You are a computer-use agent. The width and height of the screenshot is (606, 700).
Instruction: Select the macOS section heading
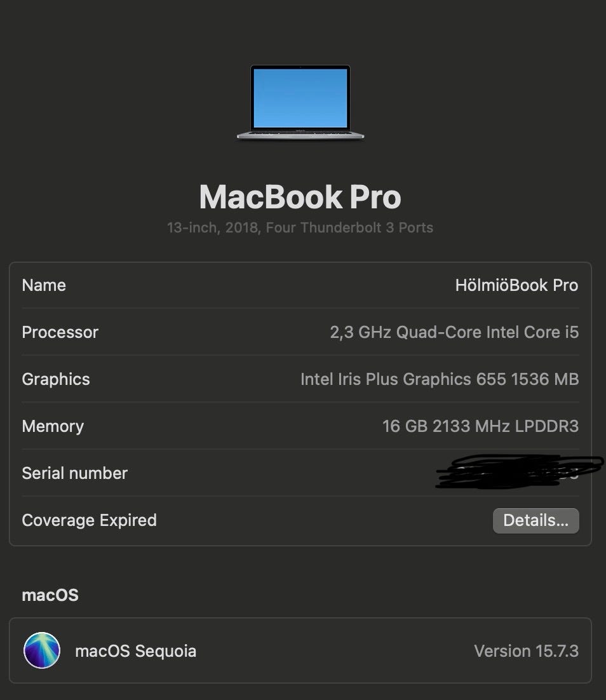point(50,595)
